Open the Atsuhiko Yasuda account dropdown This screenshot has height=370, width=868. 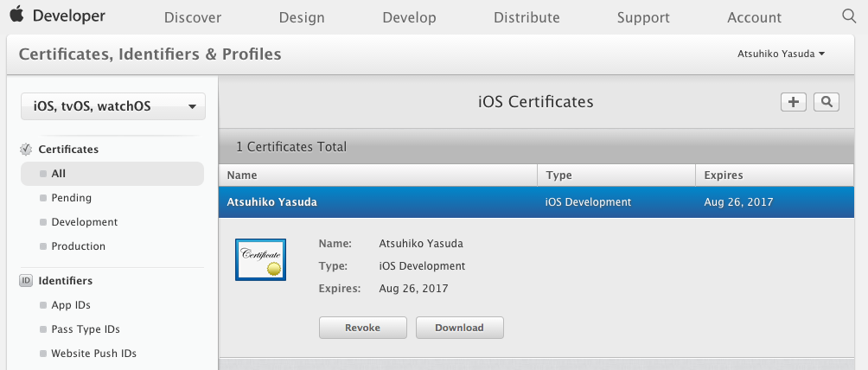pos(781,54)
